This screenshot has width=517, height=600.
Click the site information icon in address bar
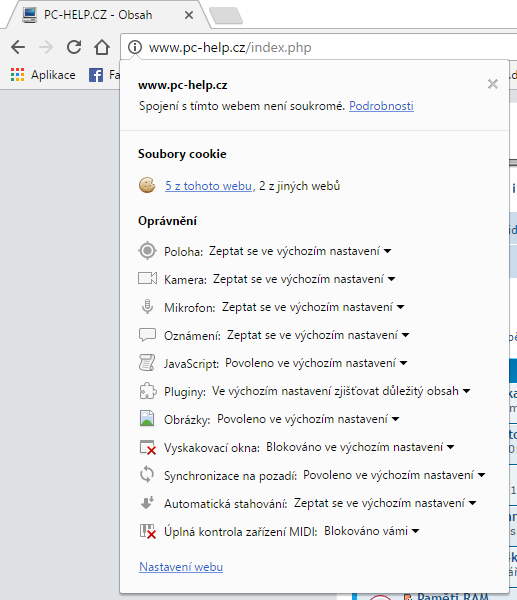tap(134, 47)
